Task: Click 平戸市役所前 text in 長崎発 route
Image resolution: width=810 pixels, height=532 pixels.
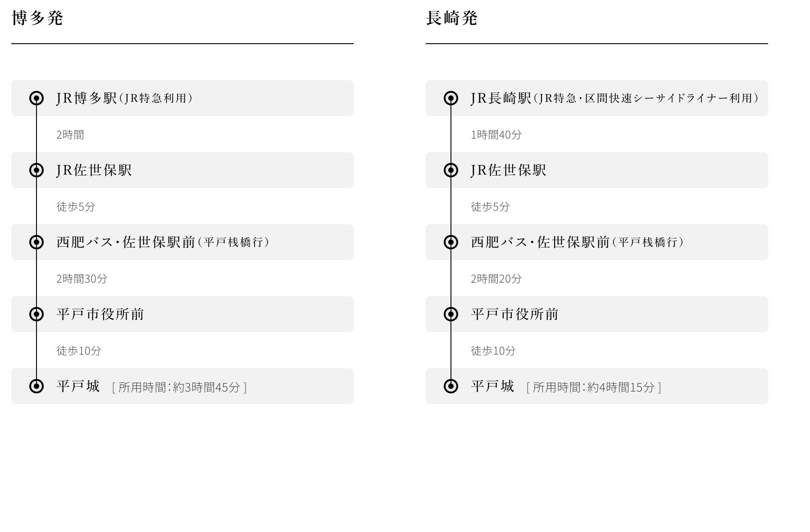Action: tap(514, 314)
